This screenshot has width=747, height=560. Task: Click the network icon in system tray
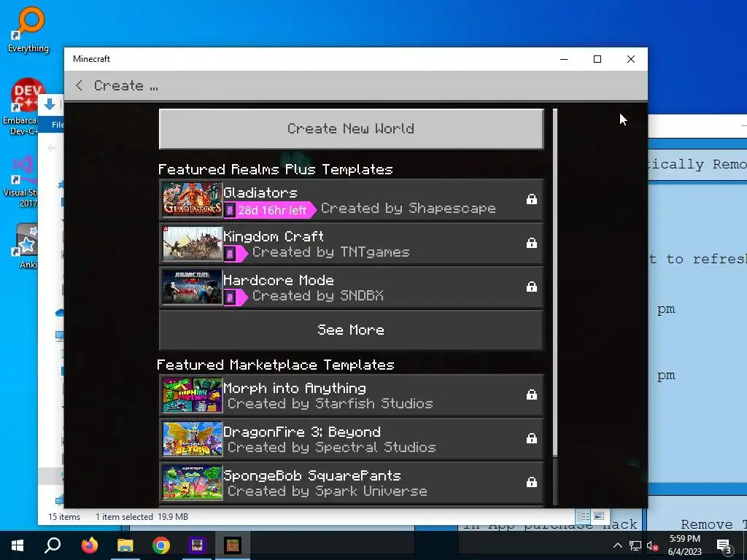coord(635,545)
